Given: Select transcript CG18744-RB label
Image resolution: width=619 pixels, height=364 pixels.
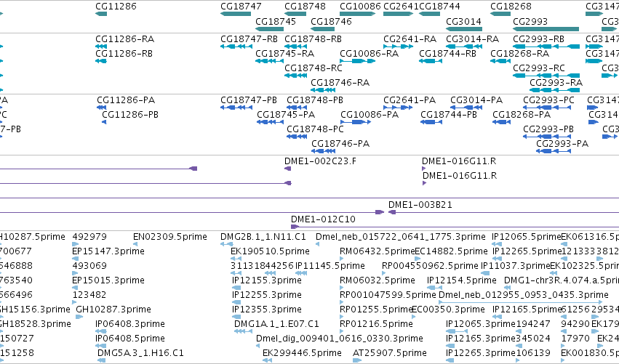Looking at the screenshot, I should coord(447,53).
